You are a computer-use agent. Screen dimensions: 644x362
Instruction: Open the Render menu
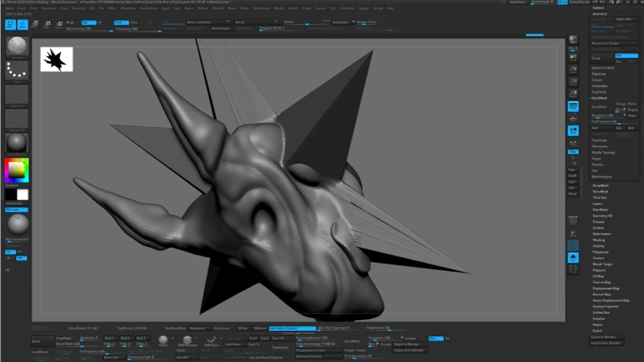(x=279, y=8)
